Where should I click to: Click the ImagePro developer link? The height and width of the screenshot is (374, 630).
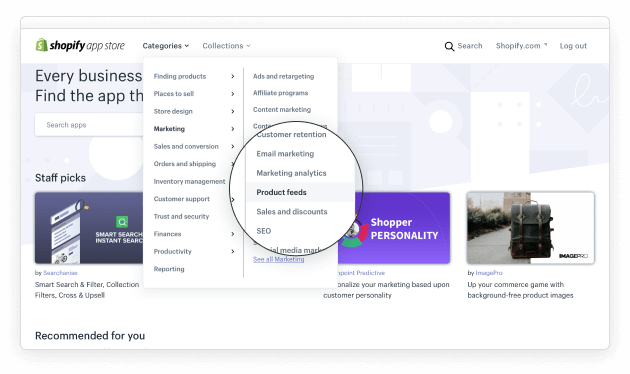pyautogui.click(x=489, y=273)
